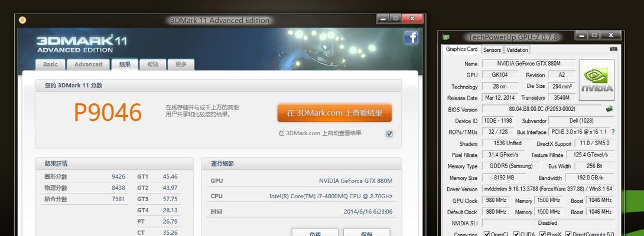Screen dimensions: 644x236
Task: Click the Shaders value 1536 Unified
Action: (508, 143)
